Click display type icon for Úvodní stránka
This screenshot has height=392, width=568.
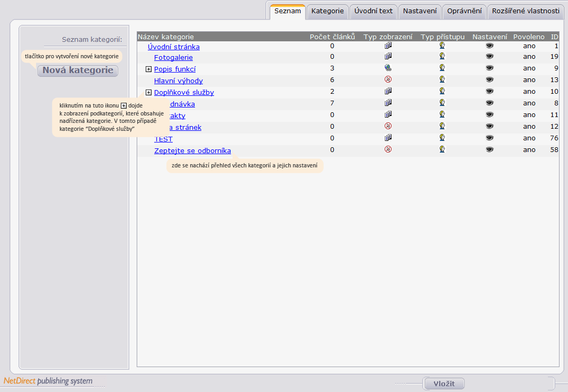(x=388, y=46)
